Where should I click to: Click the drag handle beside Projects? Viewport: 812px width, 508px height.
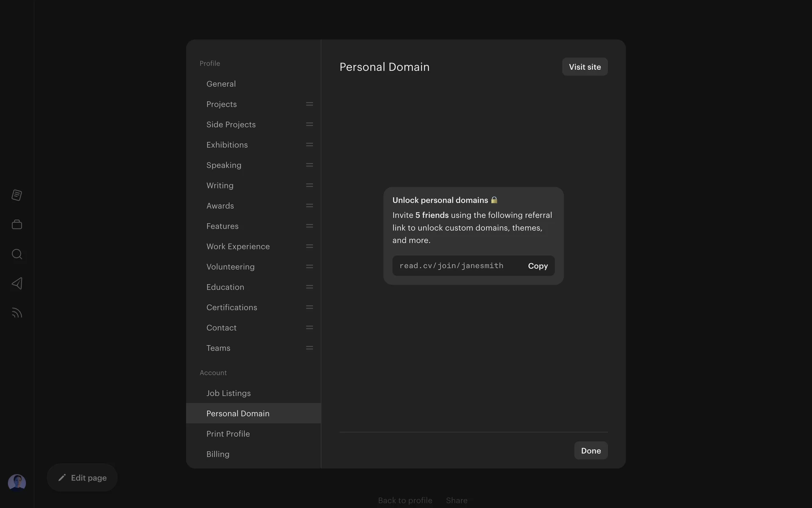[x=309, y=104]
